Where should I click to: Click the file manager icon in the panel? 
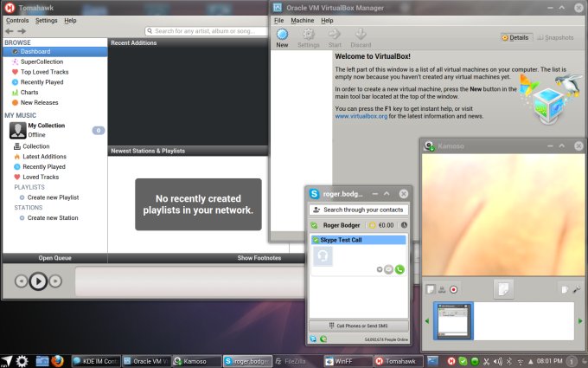42,361
